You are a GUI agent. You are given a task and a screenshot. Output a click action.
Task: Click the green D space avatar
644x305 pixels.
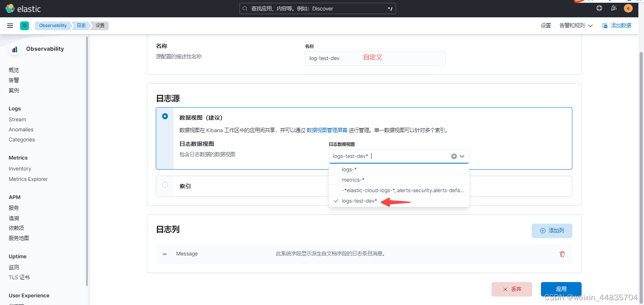pos(25,25)
